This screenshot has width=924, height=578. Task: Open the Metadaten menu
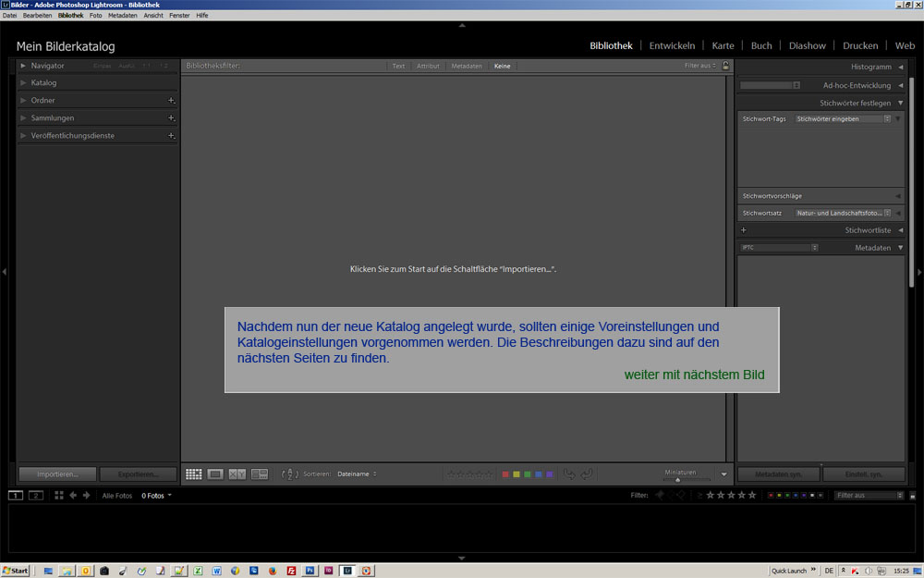pos(122,16)
